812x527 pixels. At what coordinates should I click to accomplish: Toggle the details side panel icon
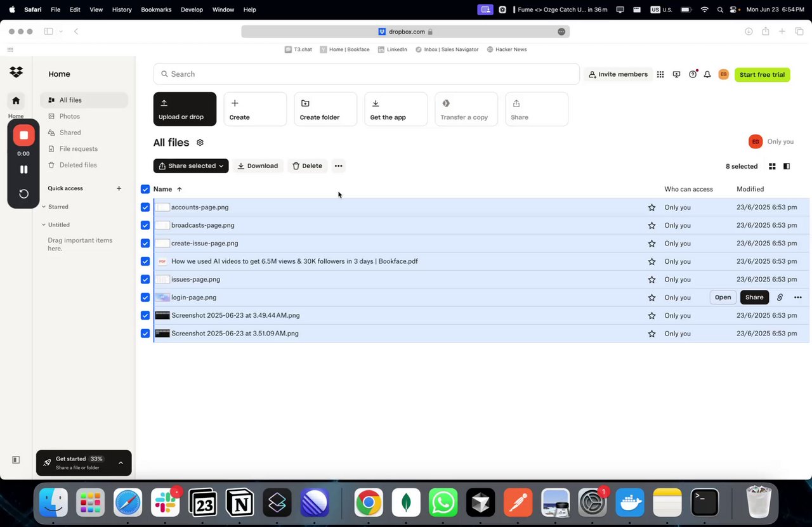tap(787, 166)
